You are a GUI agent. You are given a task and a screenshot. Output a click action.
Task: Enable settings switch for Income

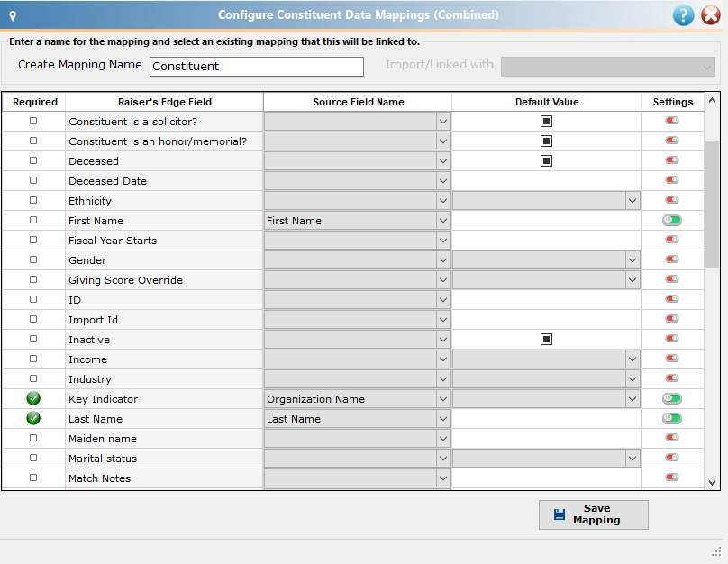click(672, 359)
